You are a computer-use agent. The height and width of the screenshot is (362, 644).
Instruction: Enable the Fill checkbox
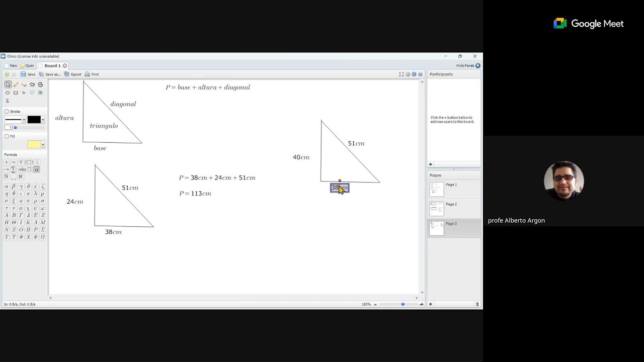pyautogui.click(x=7, y=136)
